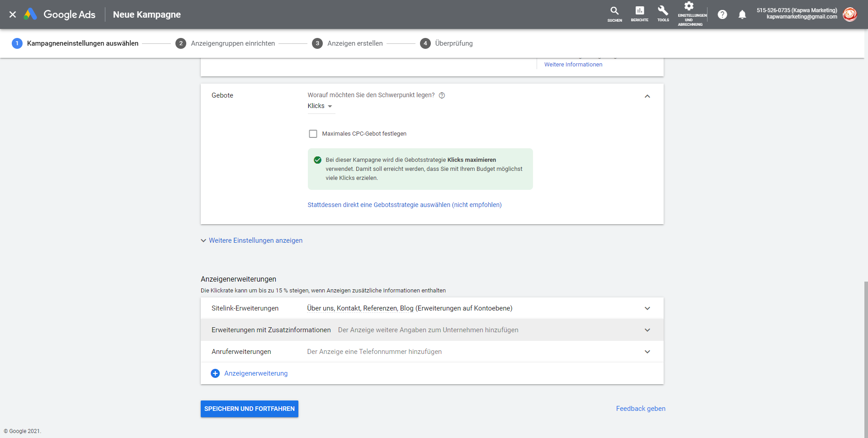Enable Maximales CPC-Gebot festlegen checkbox

(x=313, y=134)
